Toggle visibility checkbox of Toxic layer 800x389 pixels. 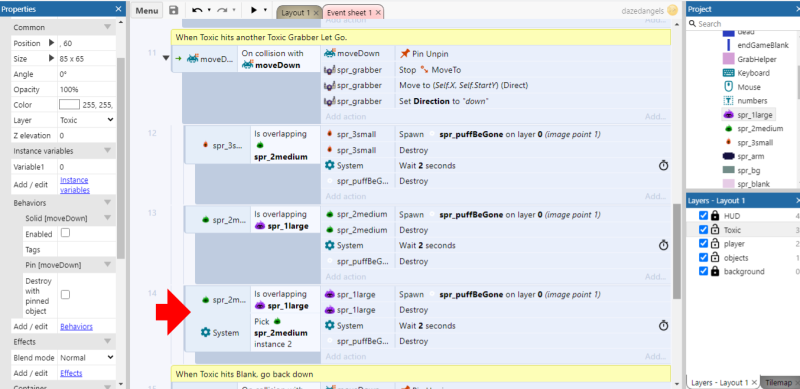[703, 230]
